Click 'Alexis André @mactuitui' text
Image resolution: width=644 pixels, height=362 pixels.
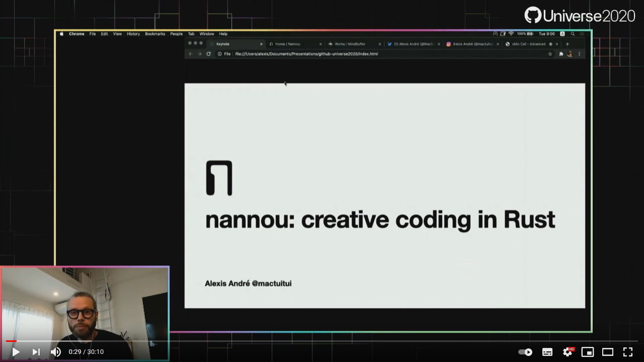[x=248, y=284]
